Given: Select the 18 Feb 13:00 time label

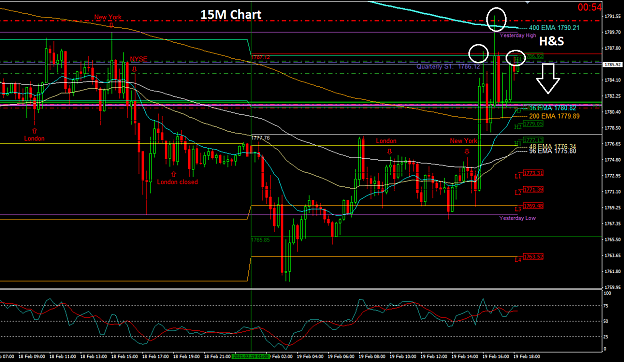Looking at the screenshot, I should tap(94, 356).
